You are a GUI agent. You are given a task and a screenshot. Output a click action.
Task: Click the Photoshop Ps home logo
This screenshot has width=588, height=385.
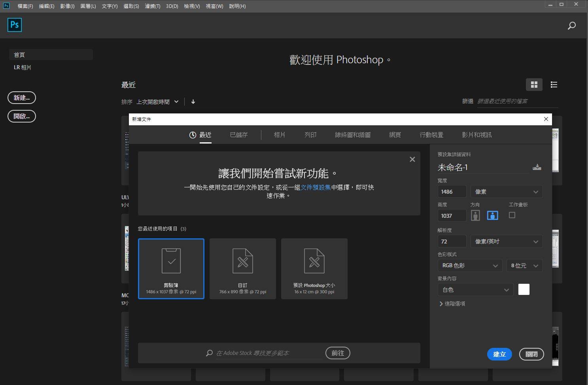click(15, 25)
